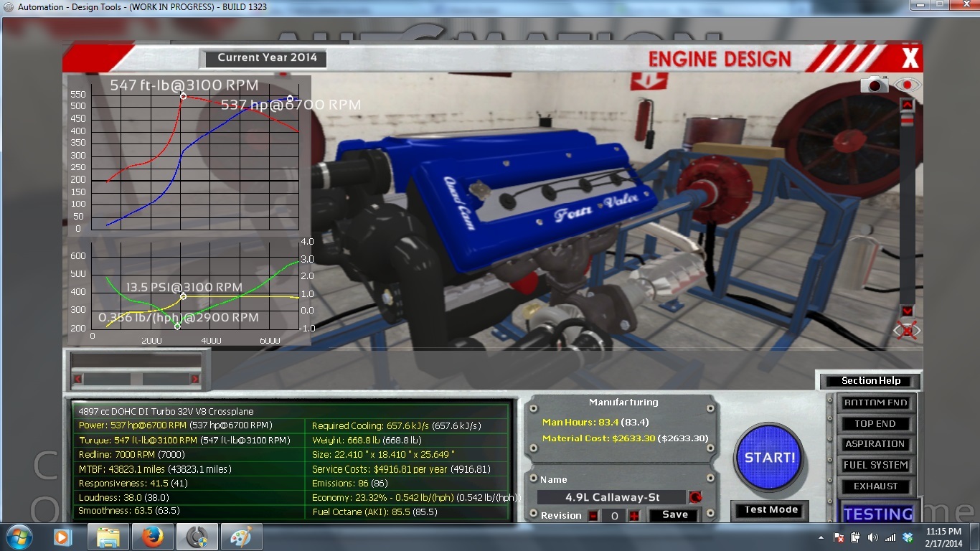Image resolution: width=980 pixels, height=551 pixels.
Task: Click the up arrow of the camera slider
Action: click(x=907, y=105)
